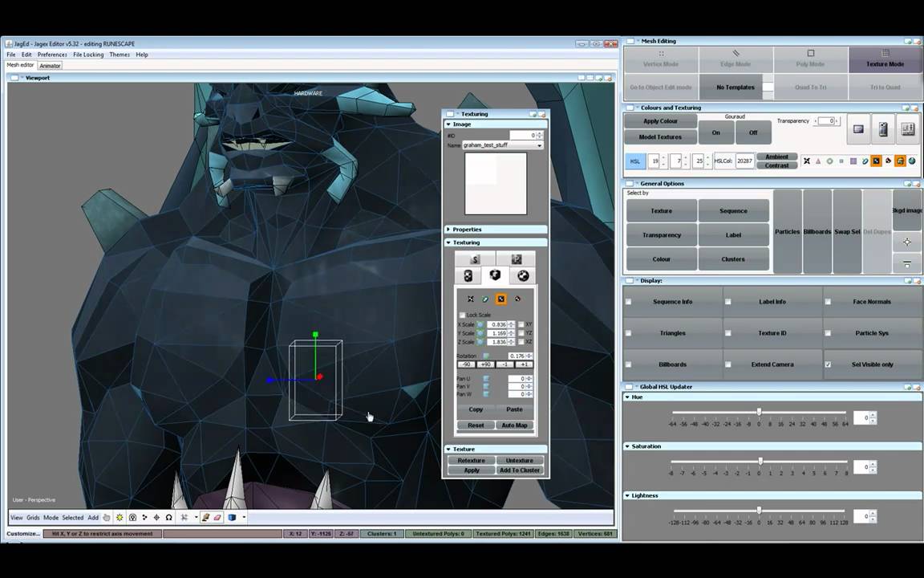Select the pink eraser tool in viewport toolbar
Screen dimensions: 924x578
pyautogui.click(x=217, y=517)
